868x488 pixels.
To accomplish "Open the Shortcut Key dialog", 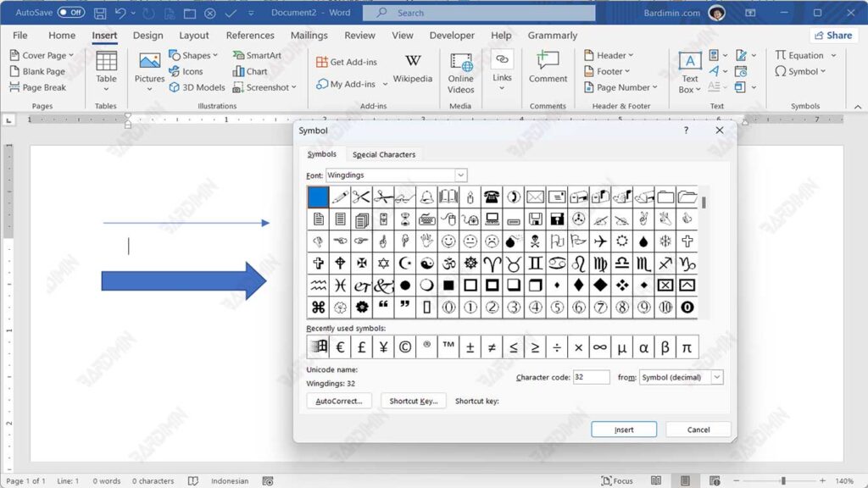I will (413, 400).
